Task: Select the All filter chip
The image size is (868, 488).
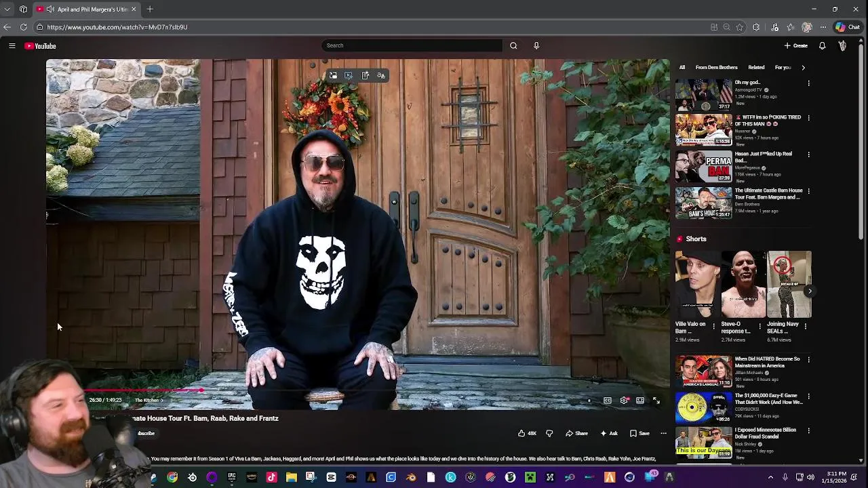Action: (x=682, y=67)
